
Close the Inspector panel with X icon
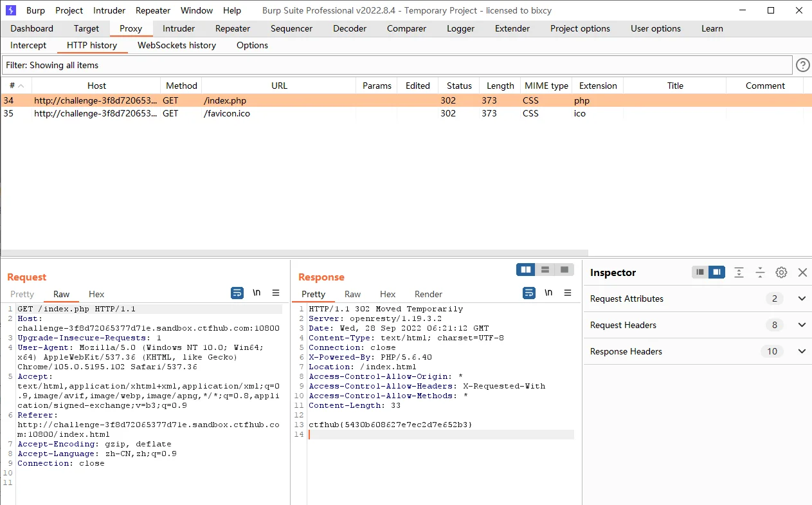coord(802,272)
